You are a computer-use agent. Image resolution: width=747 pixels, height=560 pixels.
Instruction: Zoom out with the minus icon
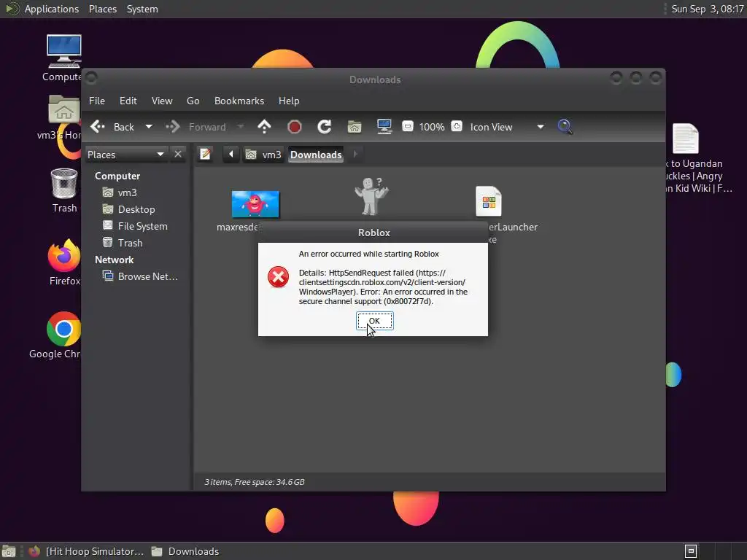click(x=407, y=127)
